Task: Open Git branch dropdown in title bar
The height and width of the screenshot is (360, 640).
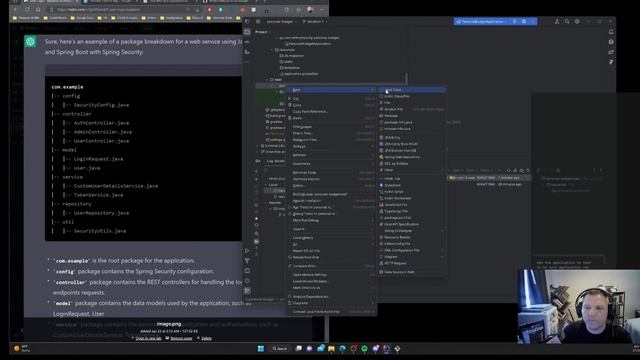Action: 315,21
